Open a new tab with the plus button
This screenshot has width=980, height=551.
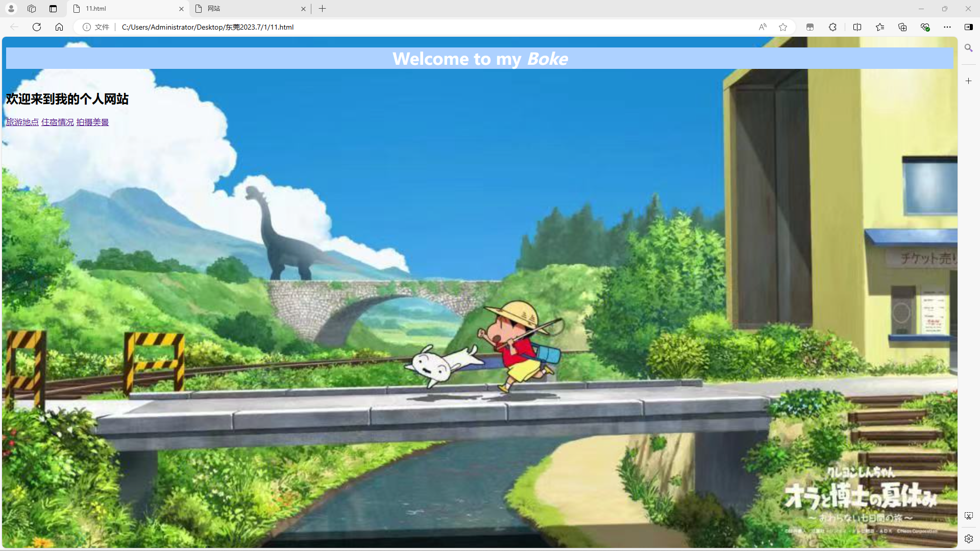[323, 9]
